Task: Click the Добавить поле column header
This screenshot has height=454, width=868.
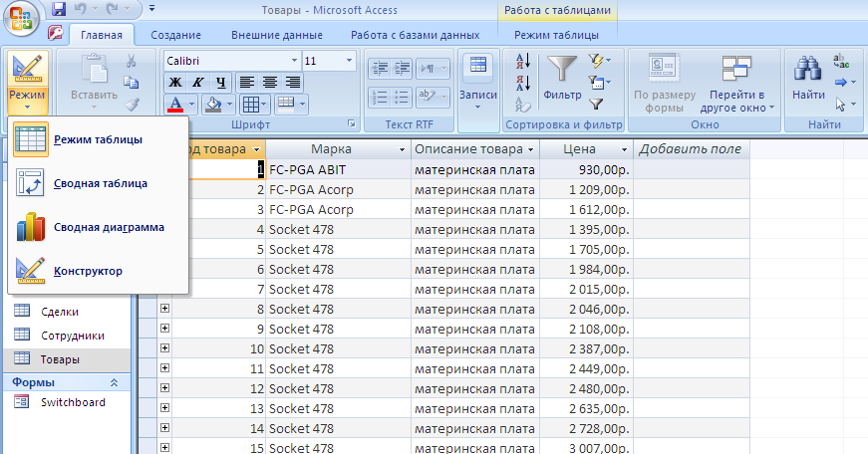Action: (x=691, y=149)
